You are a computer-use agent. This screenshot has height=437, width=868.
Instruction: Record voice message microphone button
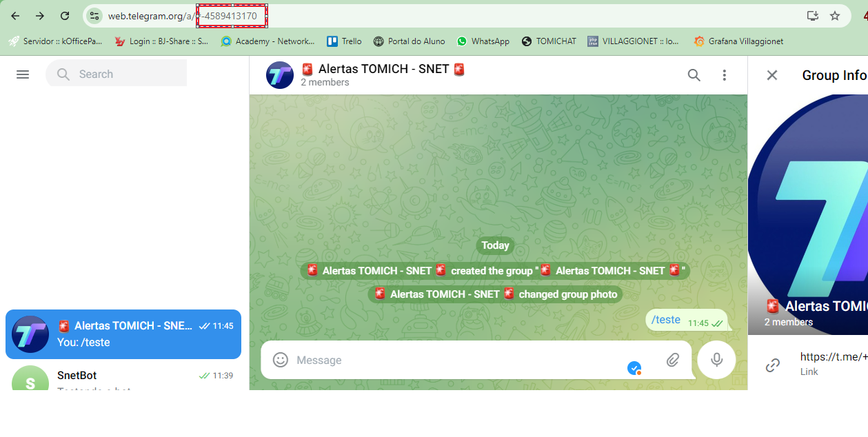[716, 360]
